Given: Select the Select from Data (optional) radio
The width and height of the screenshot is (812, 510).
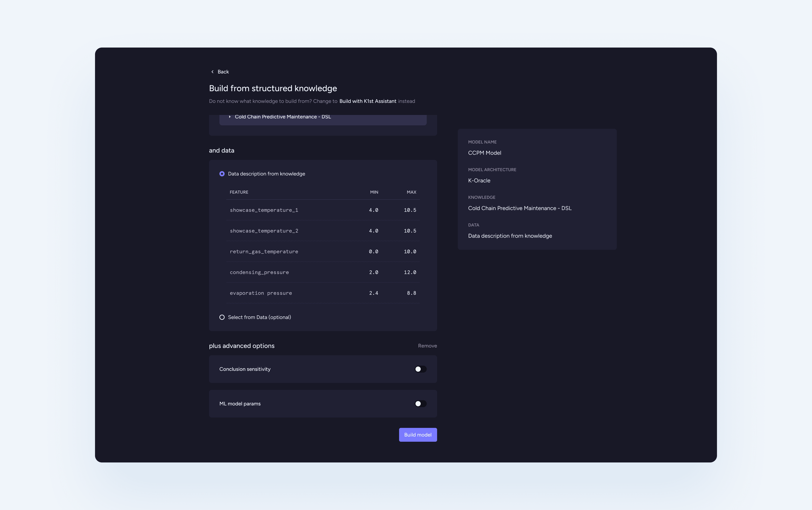Looking at the screenshot, I should [222, 317].
